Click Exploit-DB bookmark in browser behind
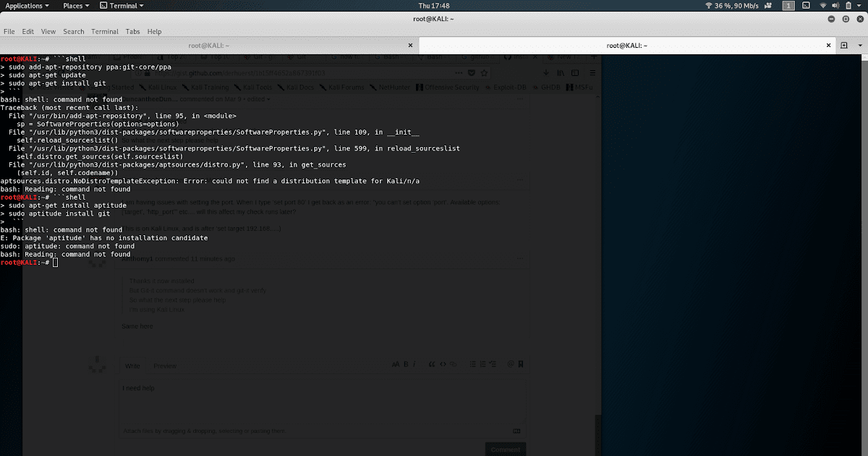 click(x=506, y=88)
